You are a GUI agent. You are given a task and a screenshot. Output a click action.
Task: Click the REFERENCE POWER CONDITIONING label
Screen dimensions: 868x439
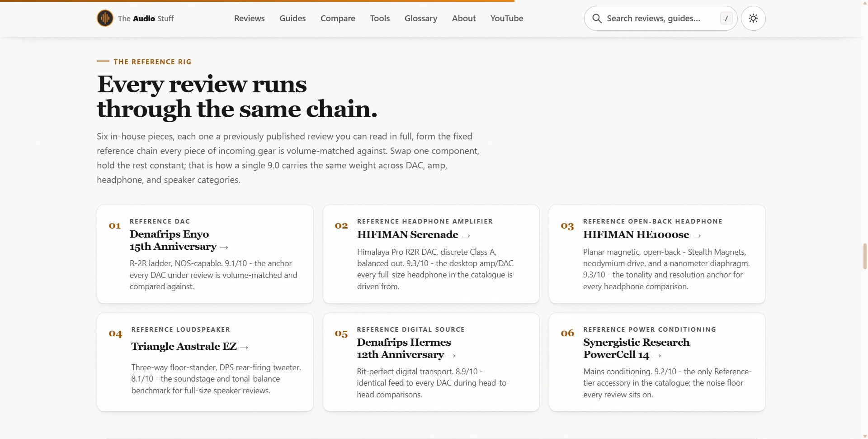point(650,329)
